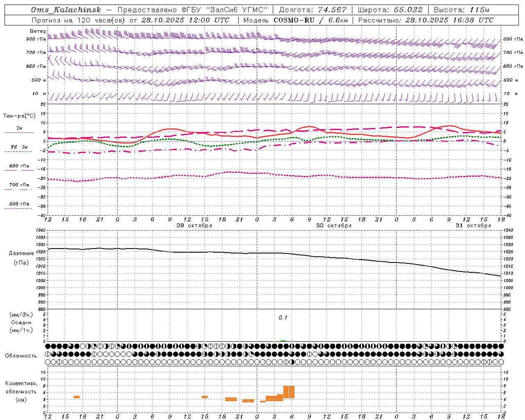
Task: Click the '(мм/3ч.)' unit label
Action: (21, 315)
